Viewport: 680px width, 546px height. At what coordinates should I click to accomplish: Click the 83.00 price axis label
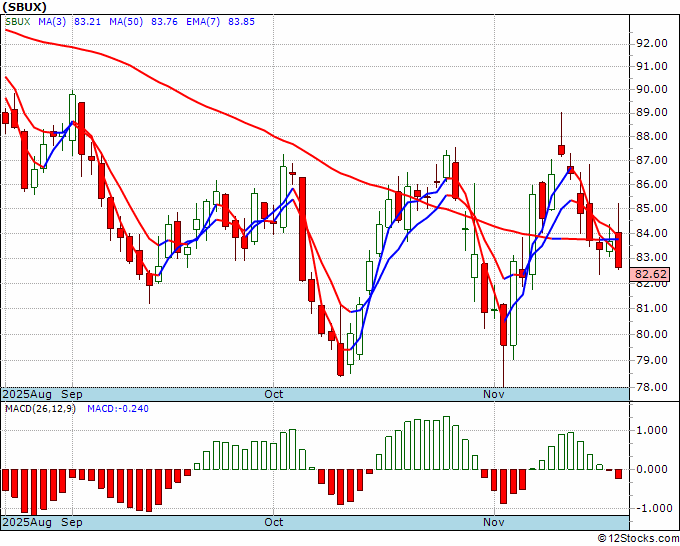pos(651,258)
